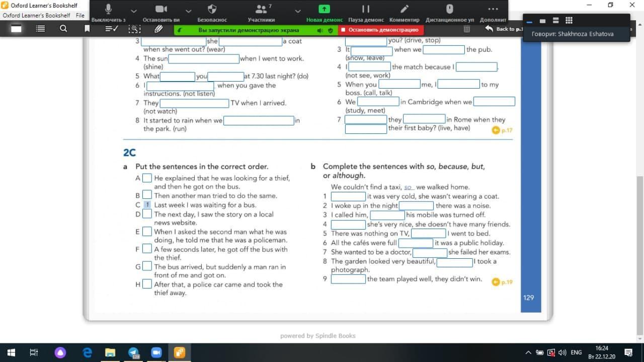Click blank before 'she's very nice'
This screenshot has width=644, height=362.
tap(348, 225)
